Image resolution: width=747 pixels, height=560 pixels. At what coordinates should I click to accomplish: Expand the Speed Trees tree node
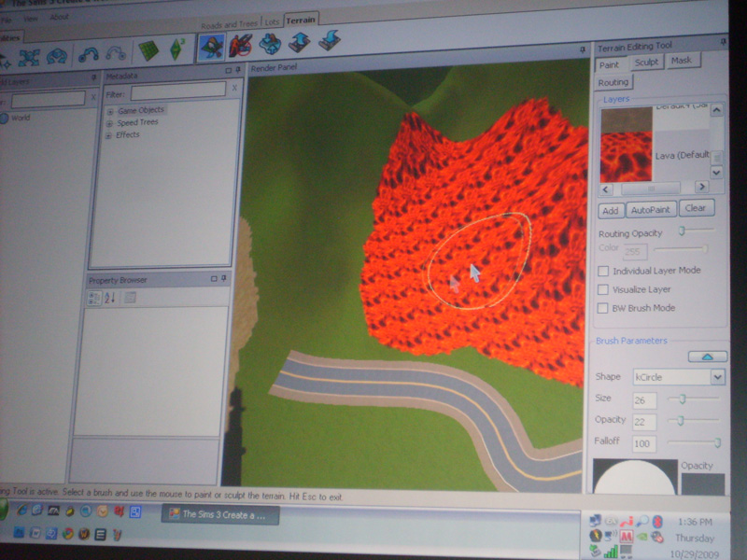[109, 124]
